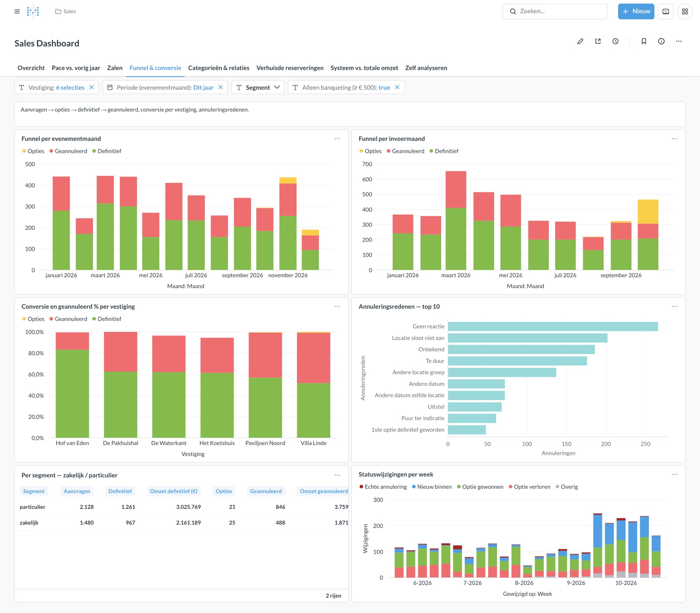
Task: Toggle Geannuleerd in Conversie per vestiging legend
Action: [68, 319]
